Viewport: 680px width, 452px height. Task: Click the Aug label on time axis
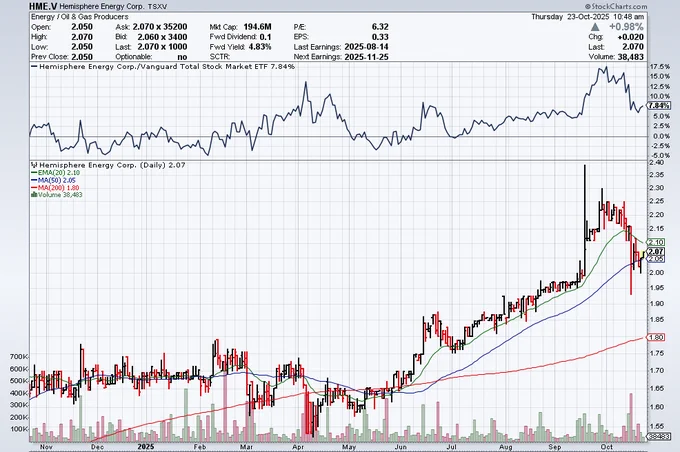point(505,447)
